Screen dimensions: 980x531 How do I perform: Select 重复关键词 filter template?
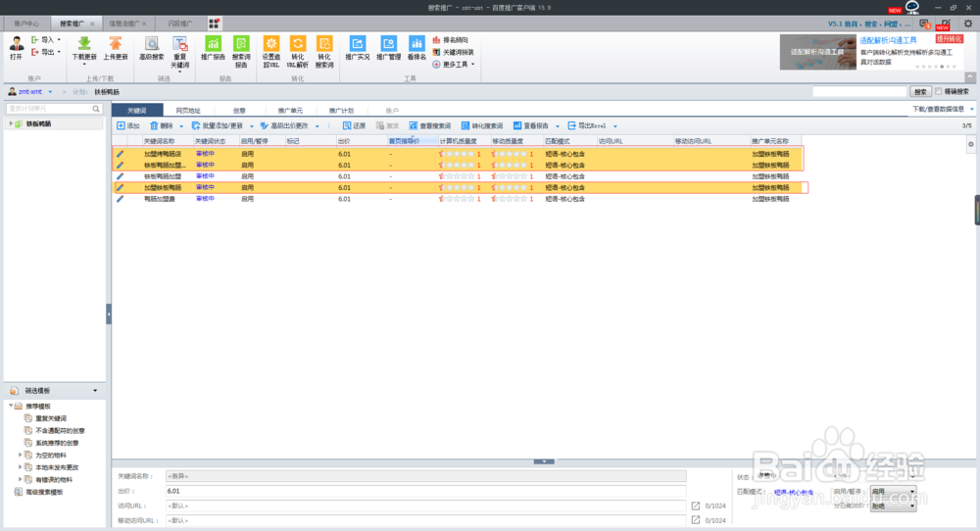coord(51,418)
